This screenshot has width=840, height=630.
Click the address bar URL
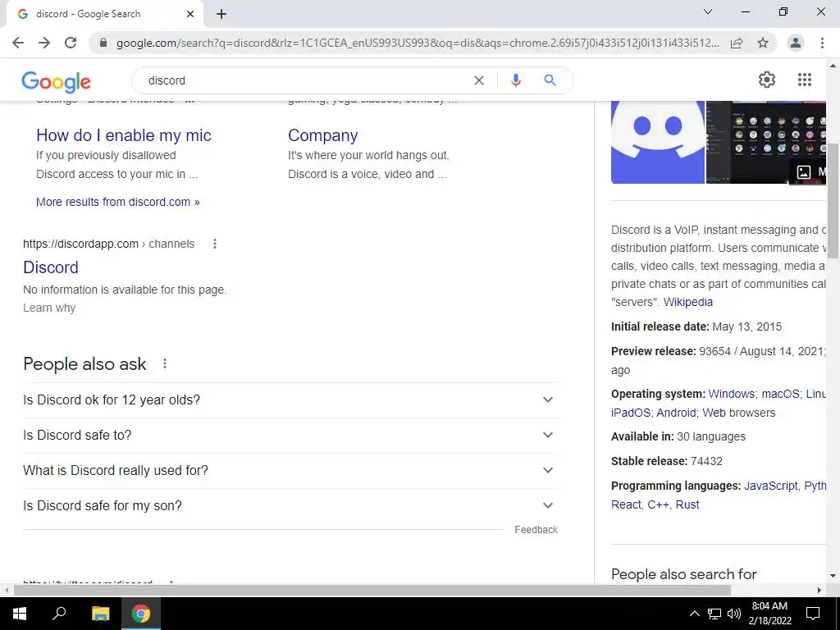coord(418,43)
